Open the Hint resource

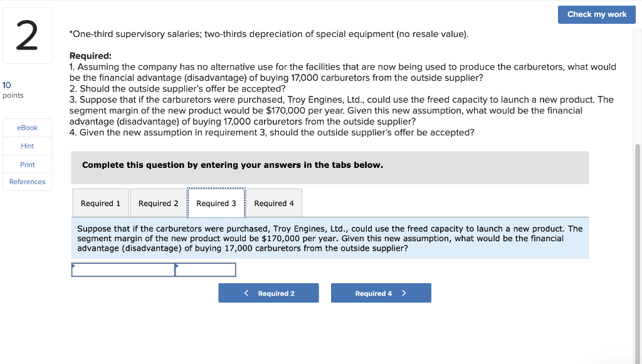pos(27,145)
